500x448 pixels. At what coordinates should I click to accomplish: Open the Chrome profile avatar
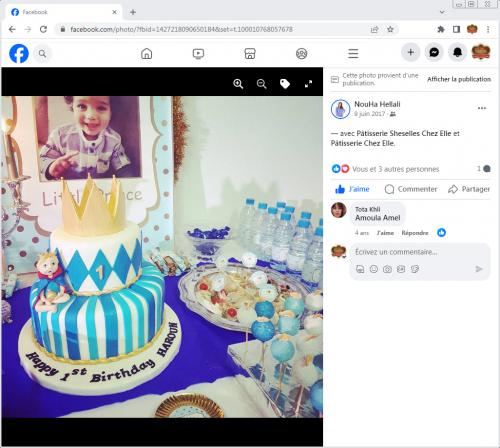472,29
